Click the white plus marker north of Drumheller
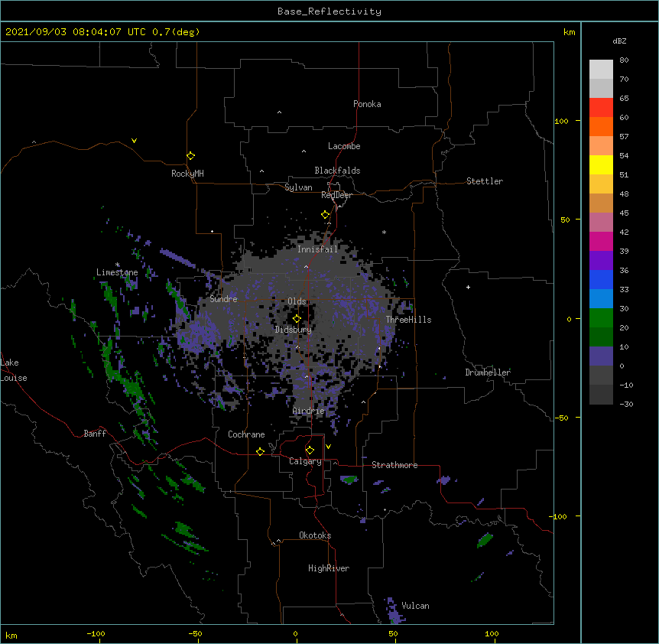Screen dimensions: 659x644 point(468,287)
